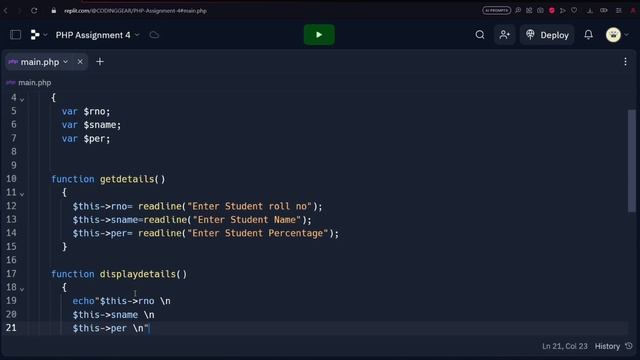Click the site lock icon in address bar
The width and height of the screenshot is (640, 360).
tap(53, 11)
